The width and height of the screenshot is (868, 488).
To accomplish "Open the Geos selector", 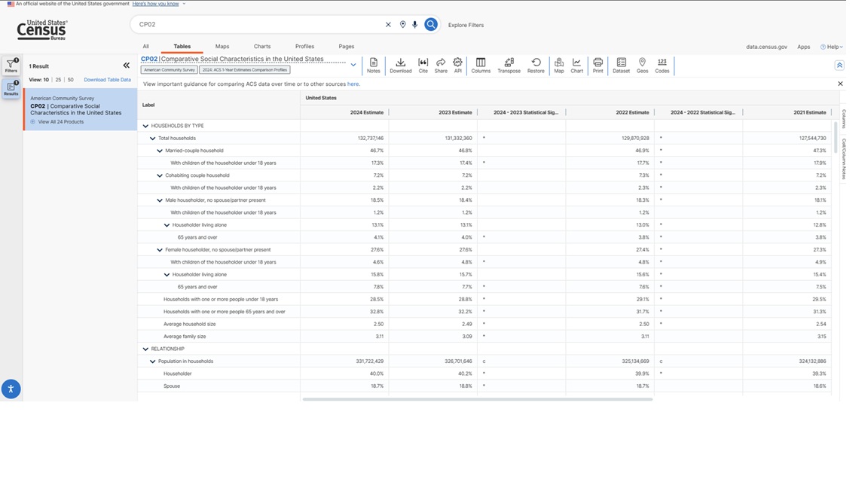I will (x=642, y=66).
